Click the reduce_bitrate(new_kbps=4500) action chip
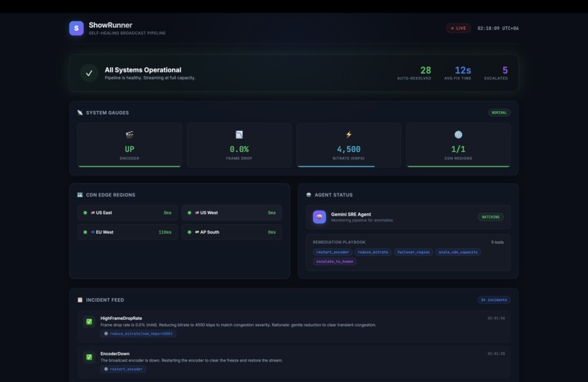The image size is (588, 382). [x=139, y=334]
